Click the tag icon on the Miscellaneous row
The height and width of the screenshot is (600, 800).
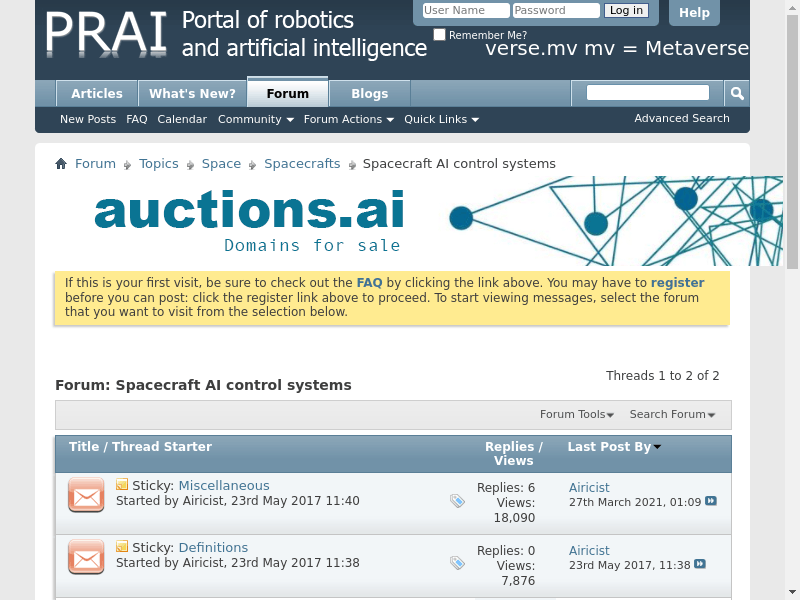pyautogui.click(x=457, y=501)
